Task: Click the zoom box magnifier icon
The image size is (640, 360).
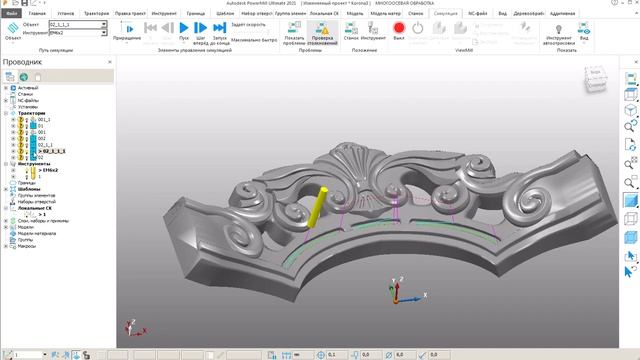Action: coord(631,182)
